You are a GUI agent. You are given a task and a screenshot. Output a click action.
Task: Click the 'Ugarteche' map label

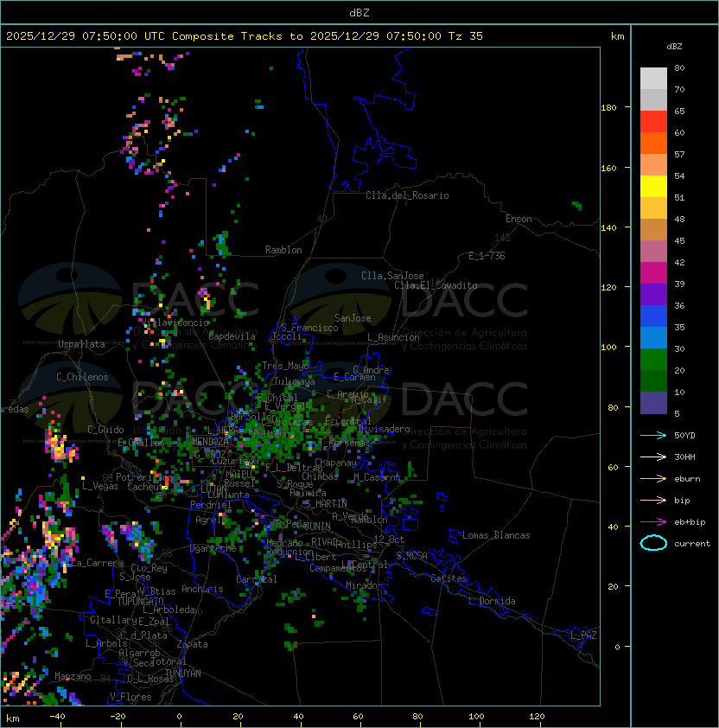tap(213, 549)
